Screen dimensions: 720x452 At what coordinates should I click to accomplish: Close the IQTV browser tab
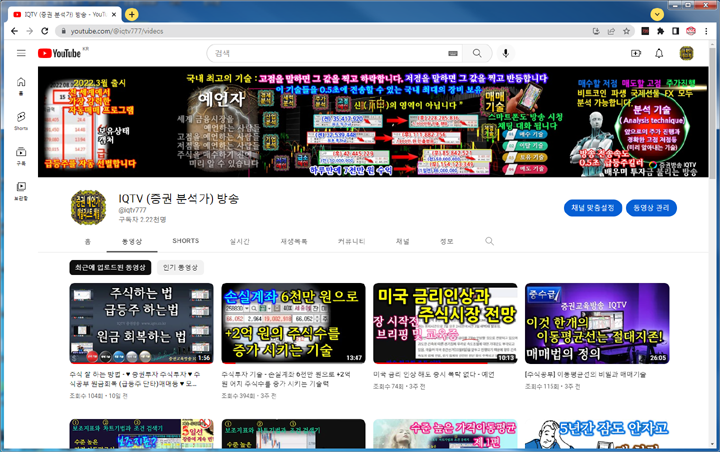click(x=114, y=15)
